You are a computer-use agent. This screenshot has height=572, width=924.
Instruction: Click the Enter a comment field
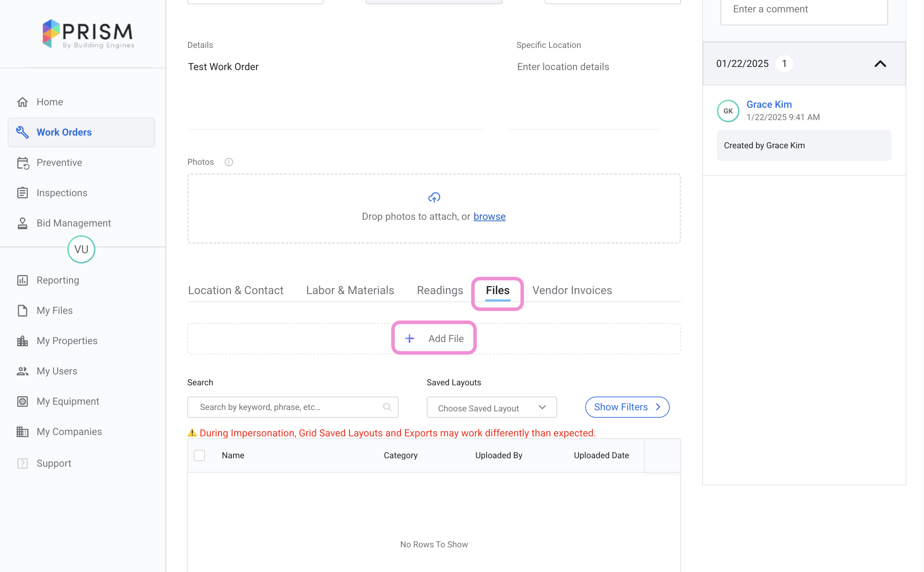point(804,10)
